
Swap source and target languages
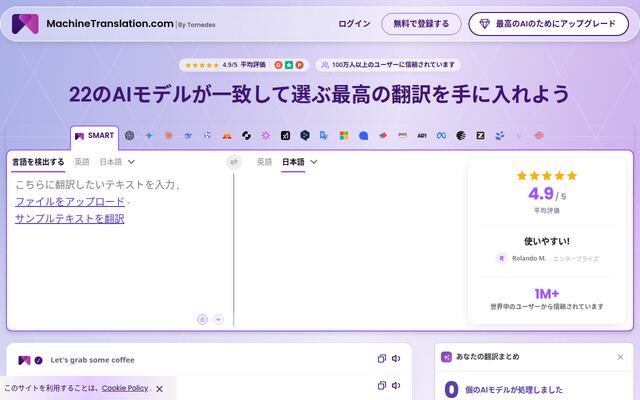pyautogui.click(x=234, y=162)
